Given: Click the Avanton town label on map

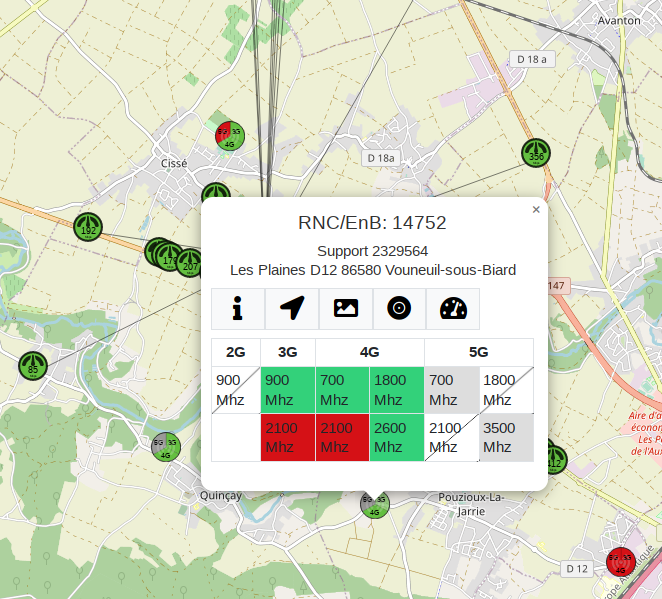Looking at the screenshot, I should 619,21.
